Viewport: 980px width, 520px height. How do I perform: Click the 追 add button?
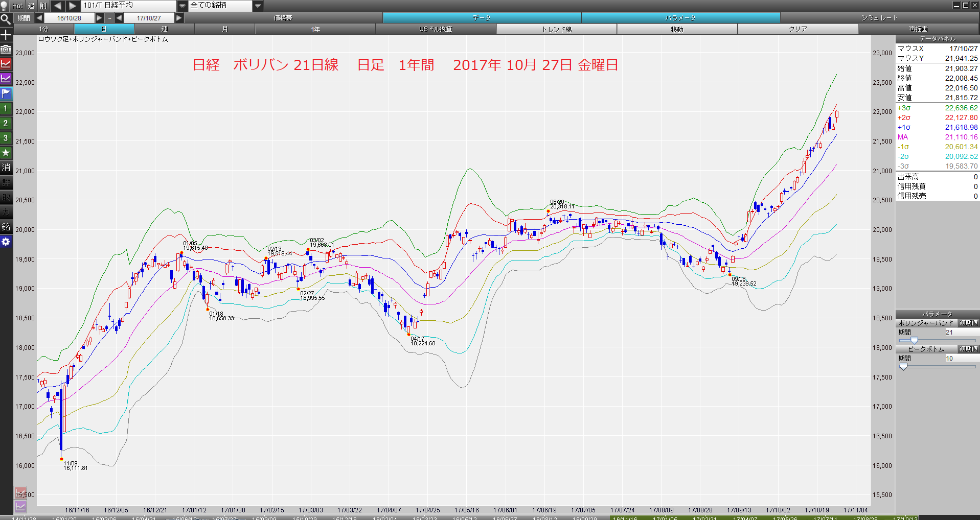tap(31, 6)
